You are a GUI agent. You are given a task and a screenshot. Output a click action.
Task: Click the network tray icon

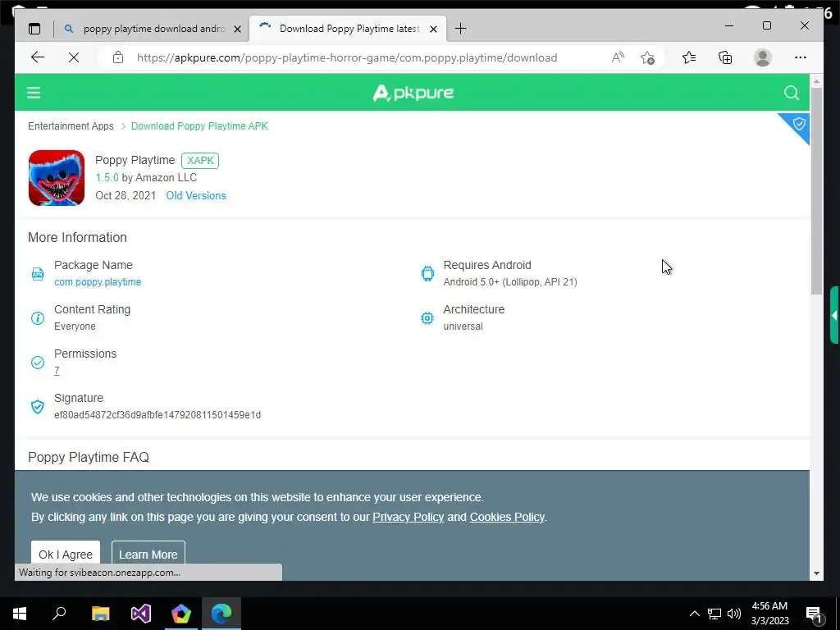(714, 614)
